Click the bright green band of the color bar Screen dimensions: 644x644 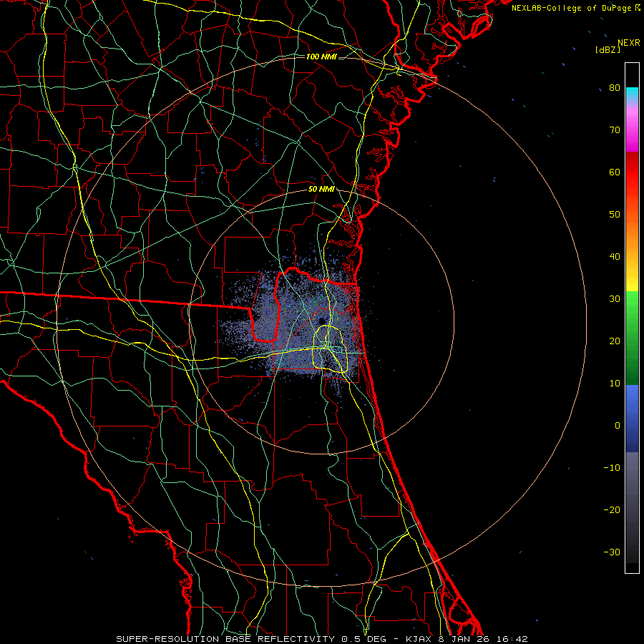[632, 304]
